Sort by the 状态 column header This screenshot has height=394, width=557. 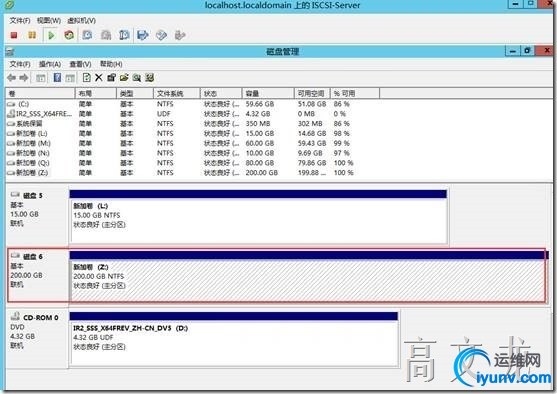click(x=221, y=93)
